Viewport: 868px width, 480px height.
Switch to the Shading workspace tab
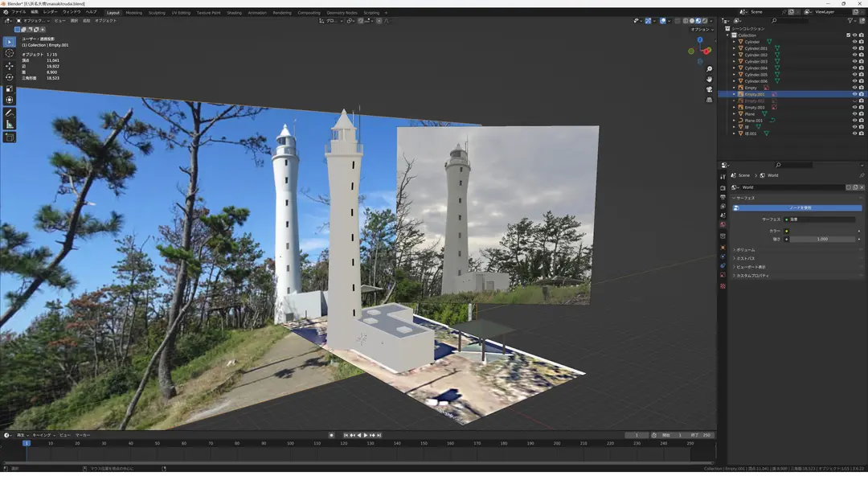(x=234, y=12)
